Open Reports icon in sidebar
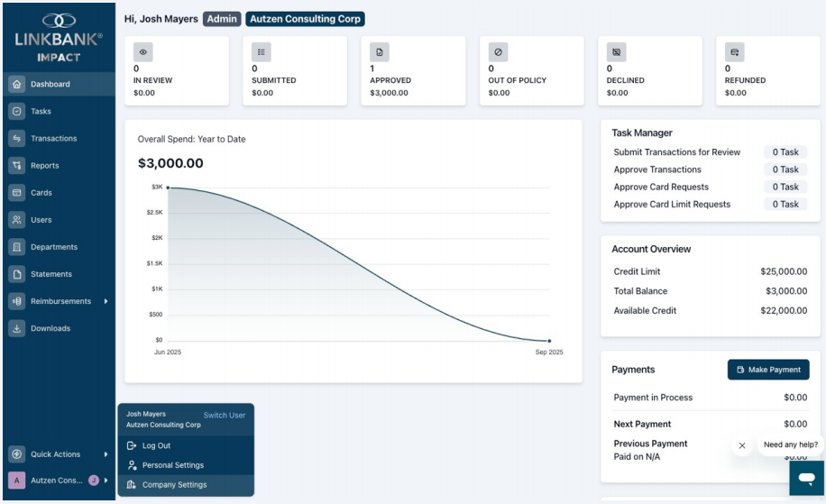This screenshot has height=504, width=826. coord(17,165)
